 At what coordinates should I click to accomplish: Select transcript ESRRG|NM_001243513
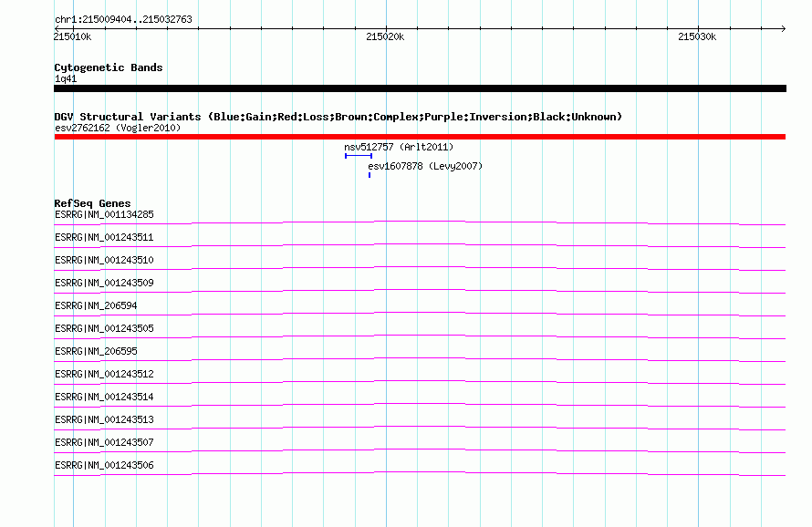(104, 419)
